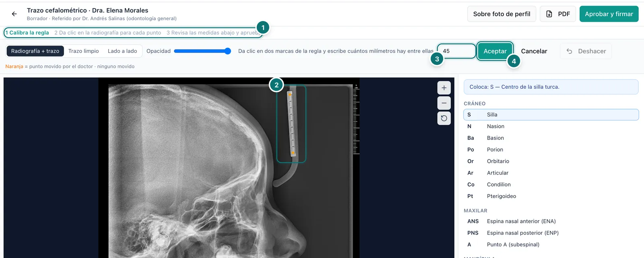644x258 pixels.
Task: Select landmark Po Porion
Action: [551, 150]
